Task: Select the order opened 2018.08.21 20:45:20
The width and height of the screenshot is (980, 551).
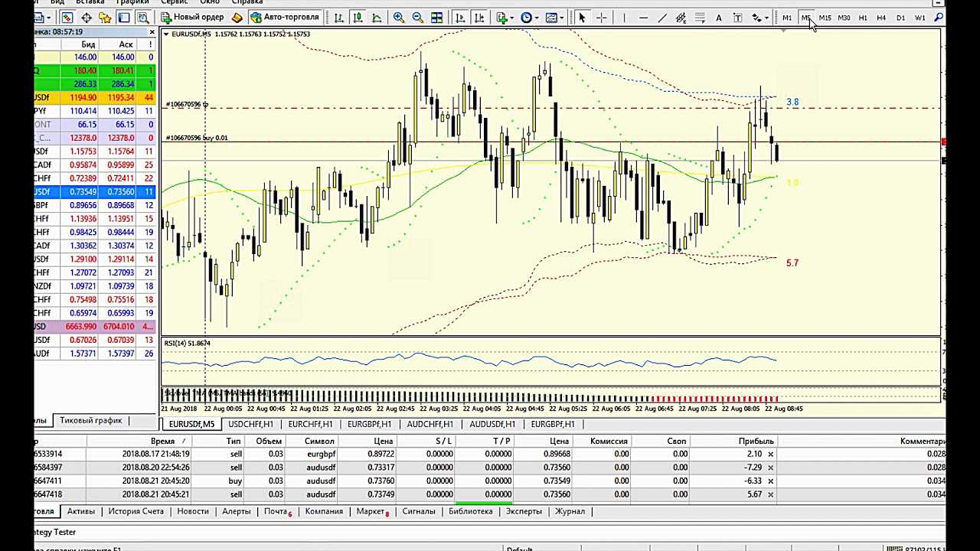Action: coord(490,481)
